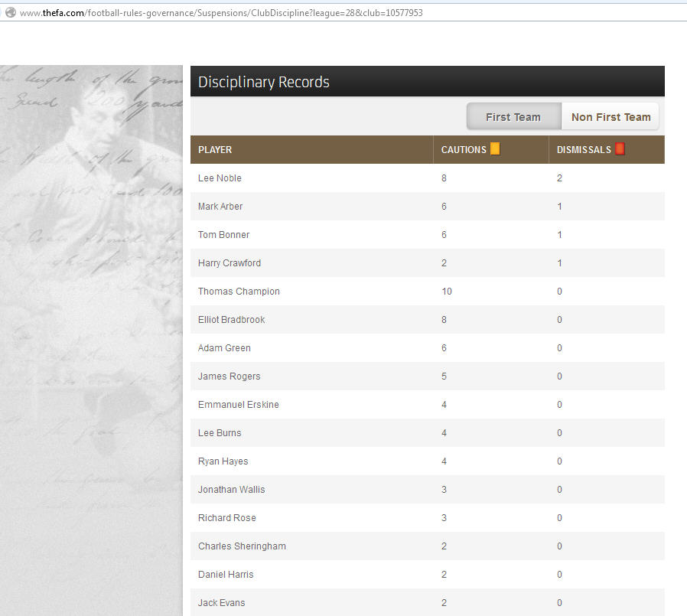Select player name Emmanuel Erskine

pyautogui.click(x=239, y=404)
